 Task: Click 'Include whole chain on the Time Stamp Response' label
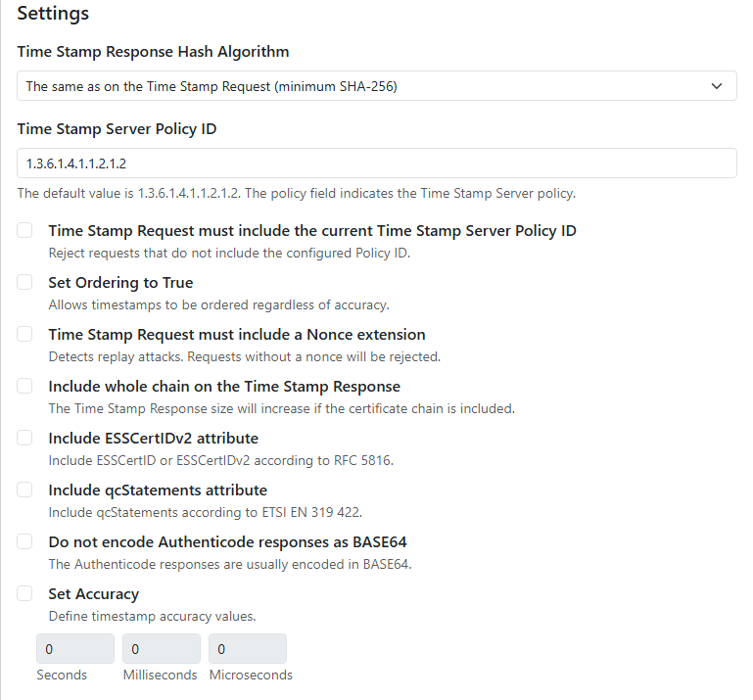point(224,387)
